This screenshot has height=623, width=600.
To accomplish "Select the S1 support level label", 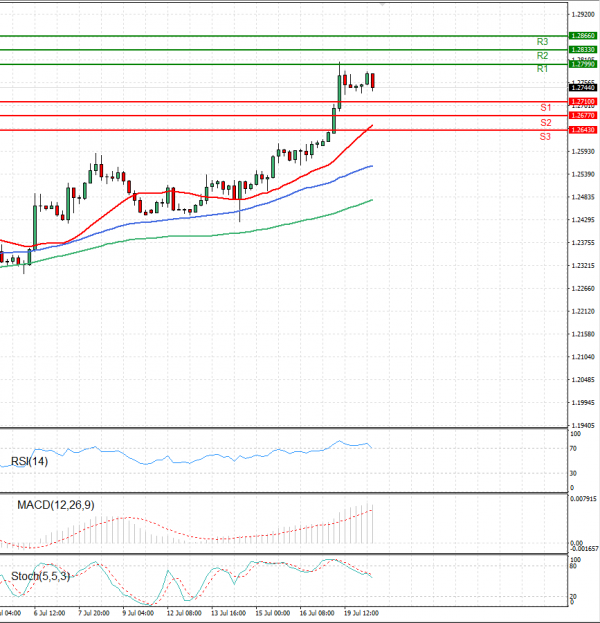I will click(545, 107).
